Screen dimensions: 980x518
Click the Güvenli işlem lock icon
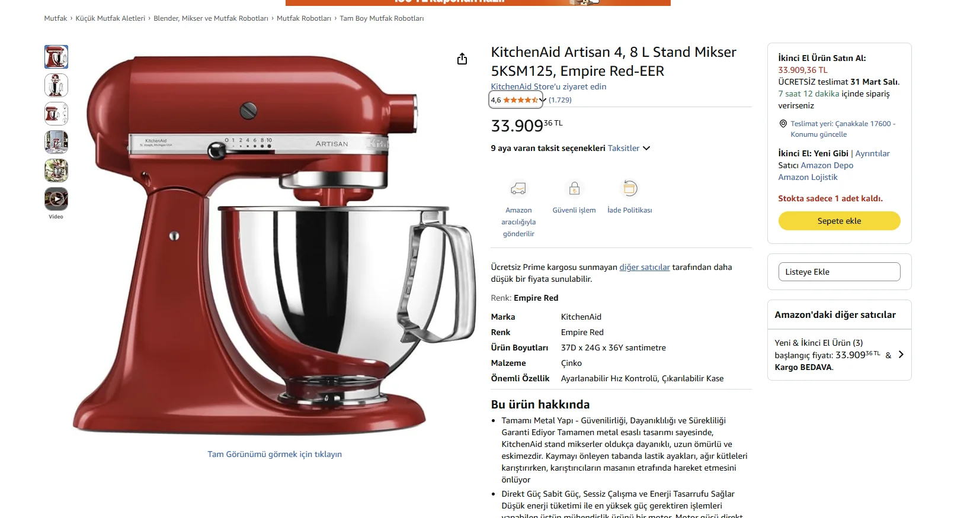click(574, 189)
